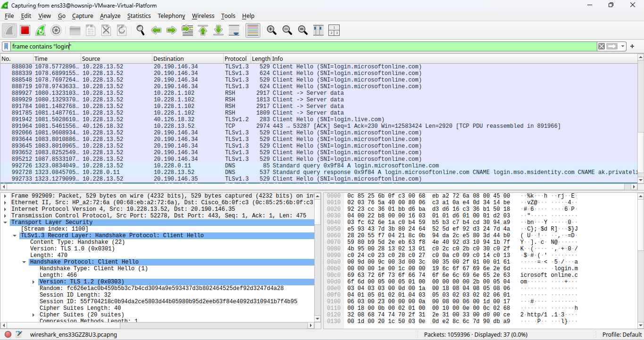644x340 pixels.
Task: Open the Find Packet magnifier tool
Action: (x=141, y=30)
